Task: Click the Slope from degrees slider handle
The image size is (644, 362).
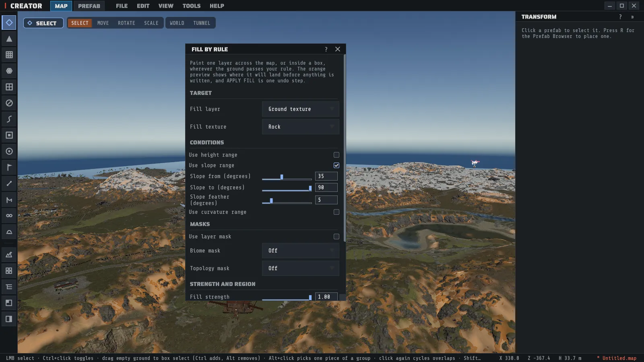Action: click(x=282, y=177)
